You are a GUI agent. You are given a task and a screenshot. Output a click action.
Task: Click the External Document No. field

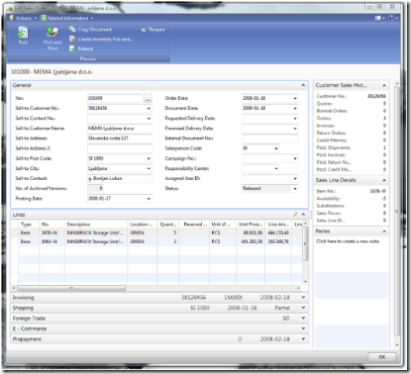click(x=270, y=138)
